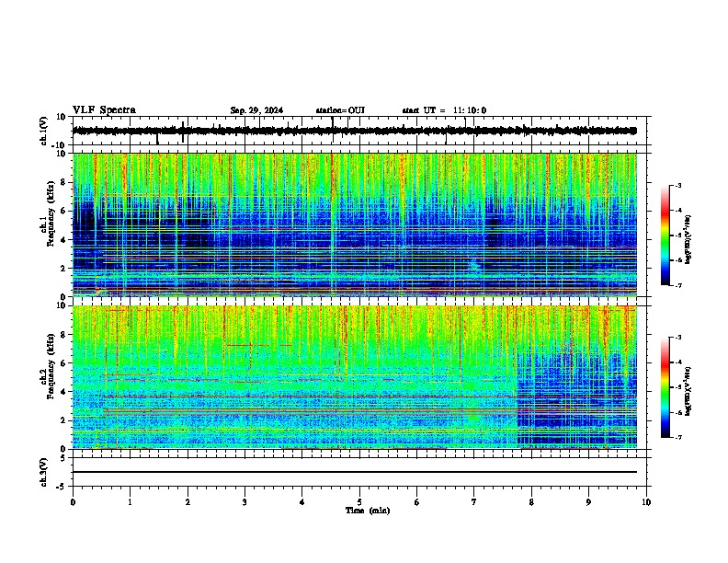The height and width of the screenshot is (563, 728).
Task: Click the ch.1 voltage waveform trace
Action: 355,131
